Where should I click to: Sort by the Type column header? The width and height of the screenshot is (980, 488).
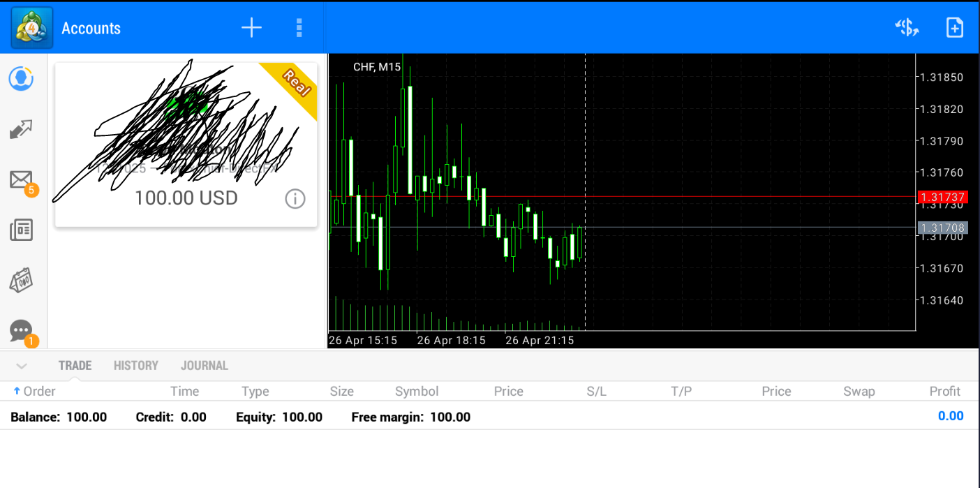[x=255, y=391]
